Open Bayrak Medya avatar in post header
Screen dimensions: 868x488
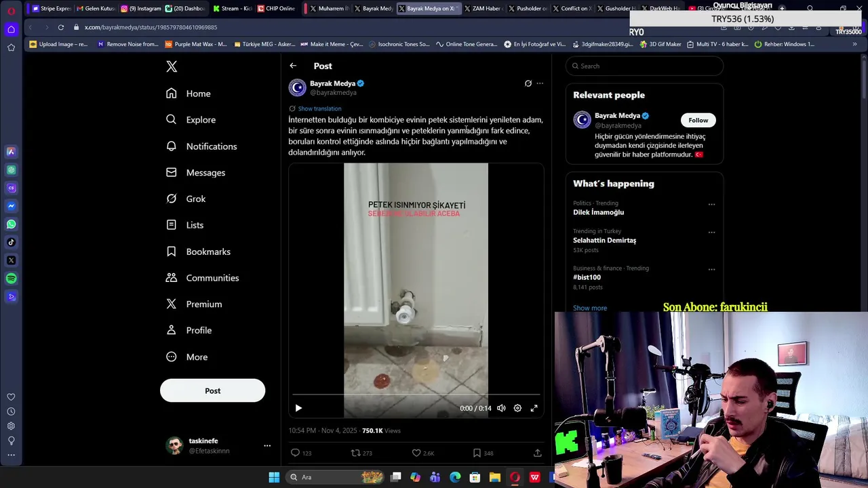click(297, 87)
